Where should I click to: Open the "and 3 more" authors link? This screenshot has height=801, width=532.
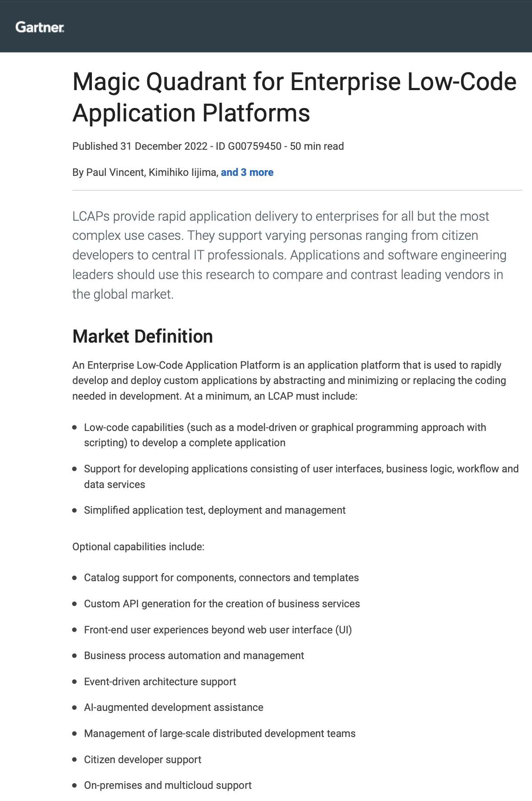tap(247, 172)
